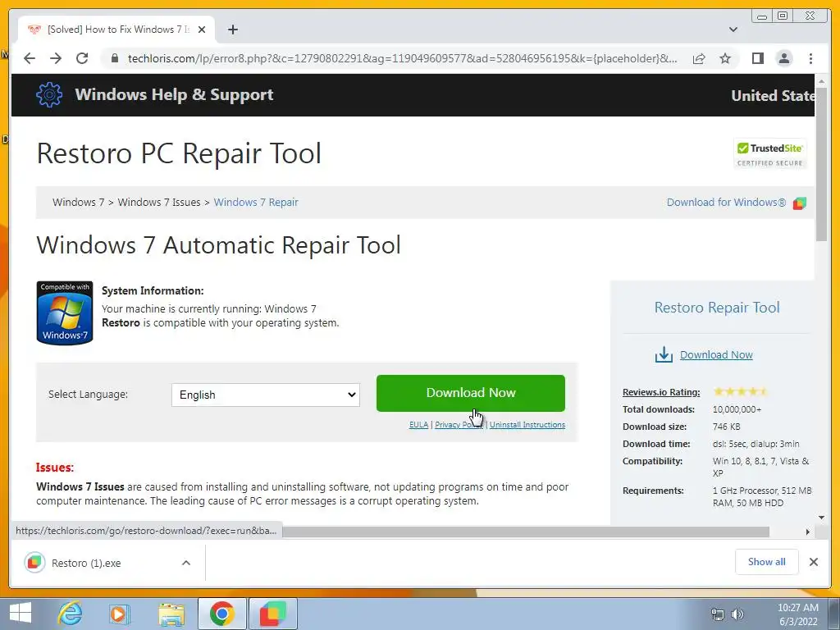Click the horizontal scrollbar thumb
This screenshot has width=840, height=630.
pyautogui.click(x=526, y=532)
